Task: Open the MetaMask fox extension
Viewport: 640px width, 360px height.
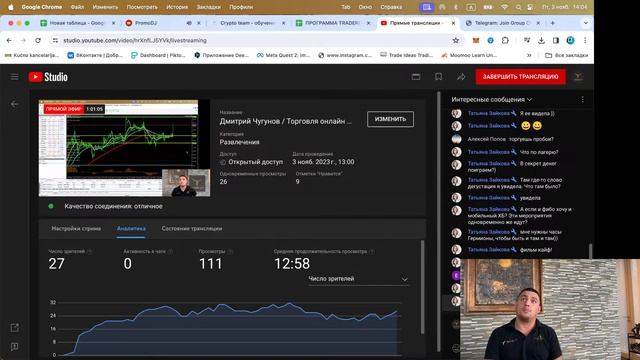Action: coord(476,40)
